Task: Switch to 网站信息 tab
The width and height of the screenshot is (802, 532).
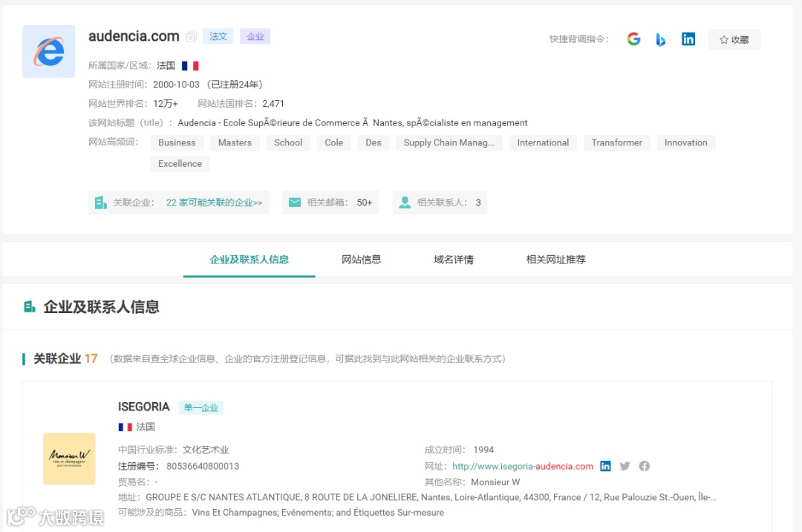Action: tap(361, 260)
